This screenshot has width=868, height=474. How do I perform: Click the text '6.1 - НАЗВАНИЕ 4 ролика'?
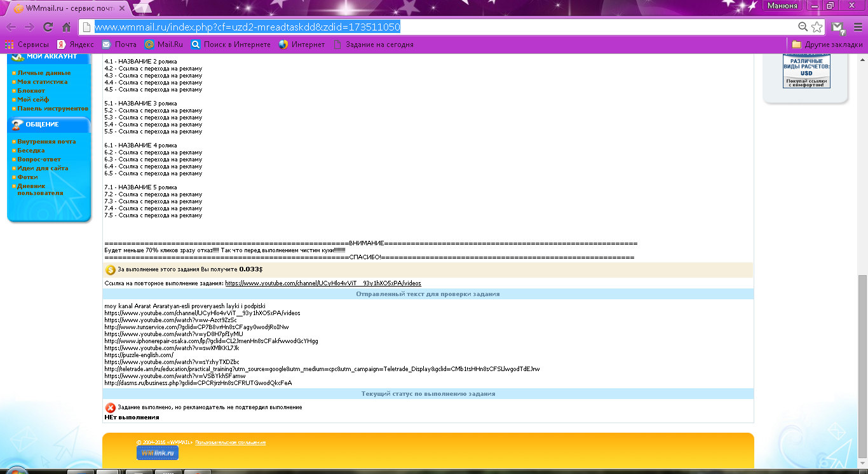tap(140, 146)
